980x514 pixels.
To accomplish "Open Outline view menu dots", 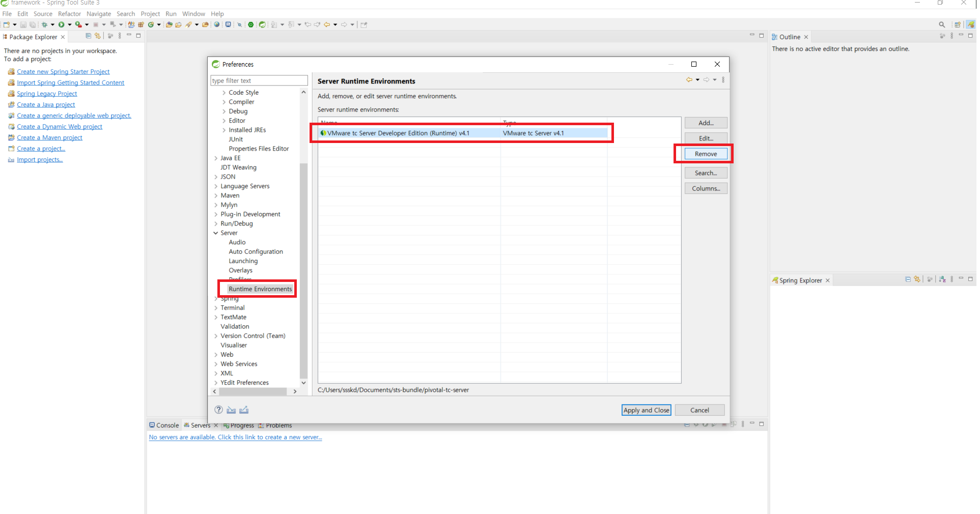I will tap(951, 36).
